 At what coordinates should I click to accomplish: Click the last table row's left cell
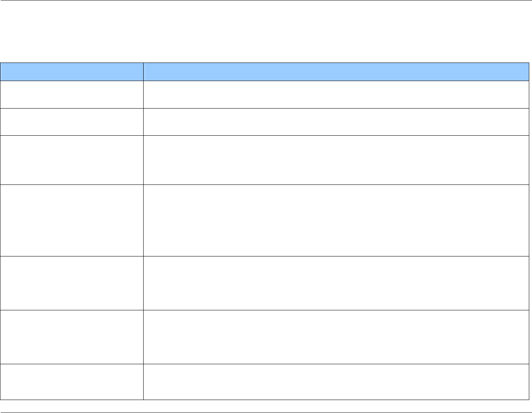click(x=72, y=382)
